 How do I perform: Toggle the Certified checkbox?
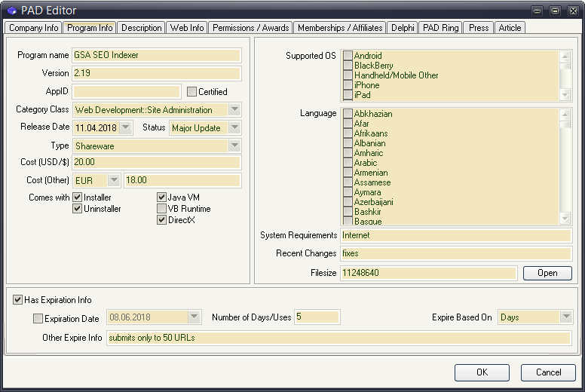[x=191, y=91]
